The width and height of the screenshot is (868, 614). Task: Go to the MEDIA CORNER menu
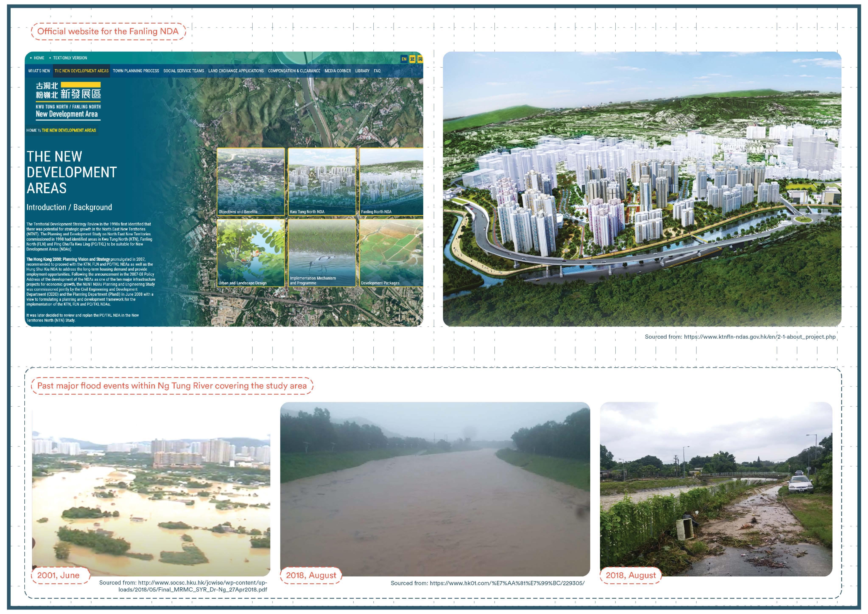point(337,71)
